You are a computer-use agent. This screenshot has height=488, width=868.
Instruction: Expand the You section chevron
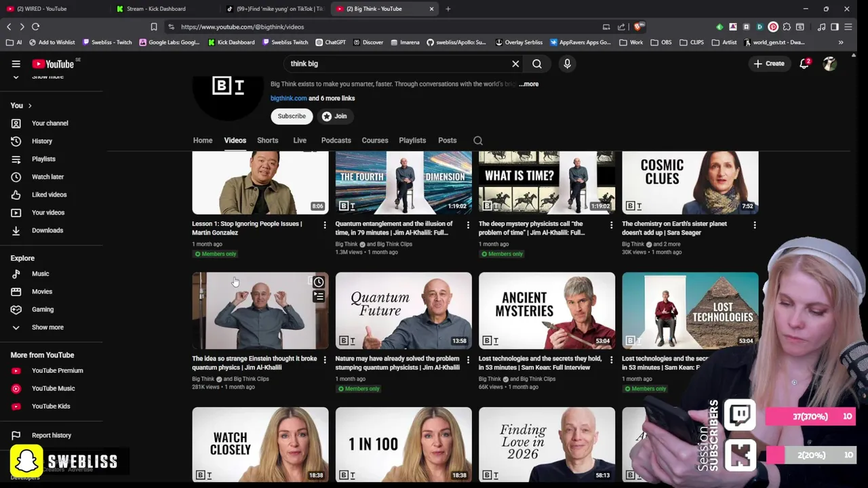(x=30, y=106)
